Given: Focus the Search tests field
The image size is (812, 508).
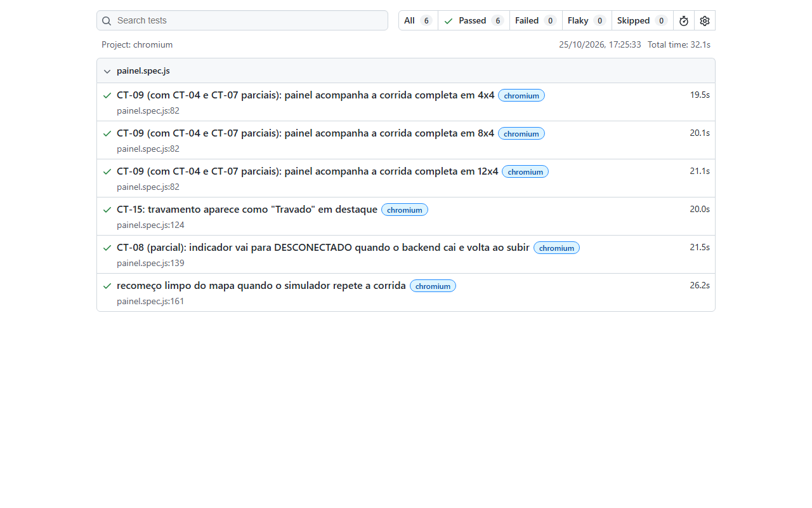Looking at the screenshot, I should [242, 20].
